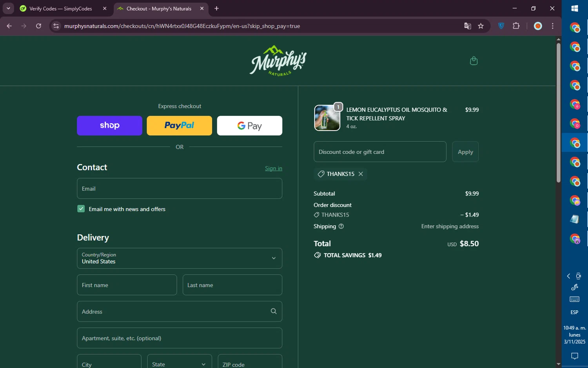Open the Chrome three-dot menu
Screen dimensions: 588x368
click(553, 26)
